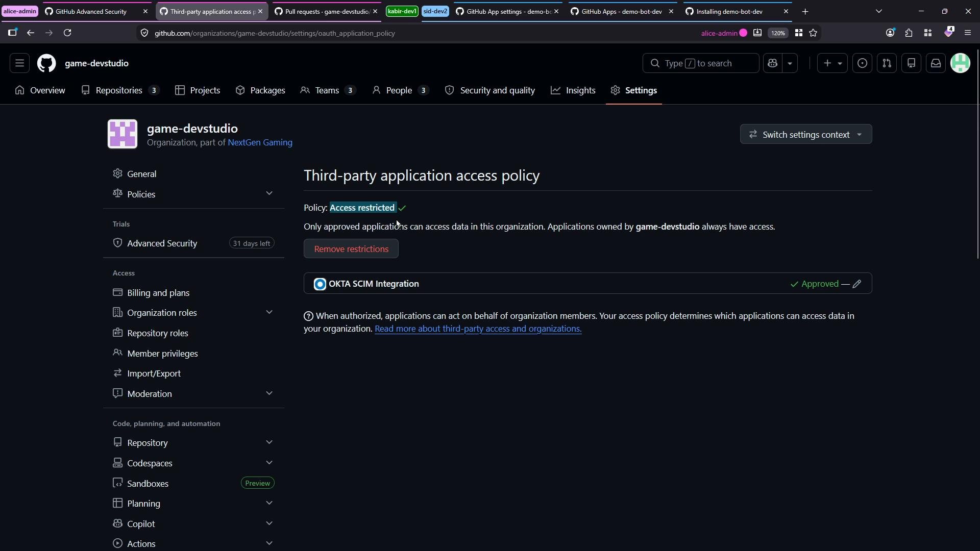
Task: Read more about third-party access link
Action: 478,329
